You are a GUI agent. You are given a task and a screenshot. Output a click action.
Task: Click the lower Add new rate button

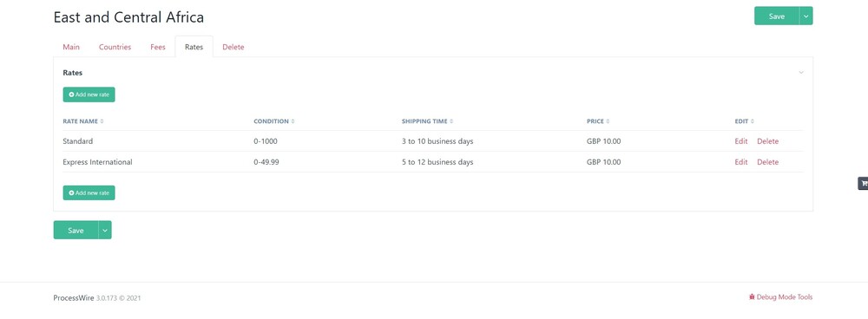pos(89,193)
